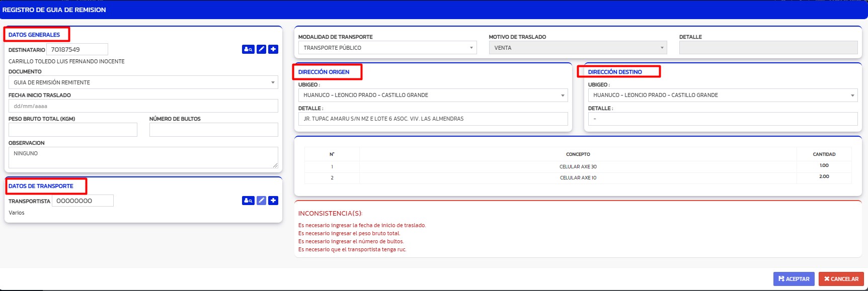The height and width of the screenshot is (291, 868).
Task: Click the pencil edit icon for transportista
Action: pos(262,201)
